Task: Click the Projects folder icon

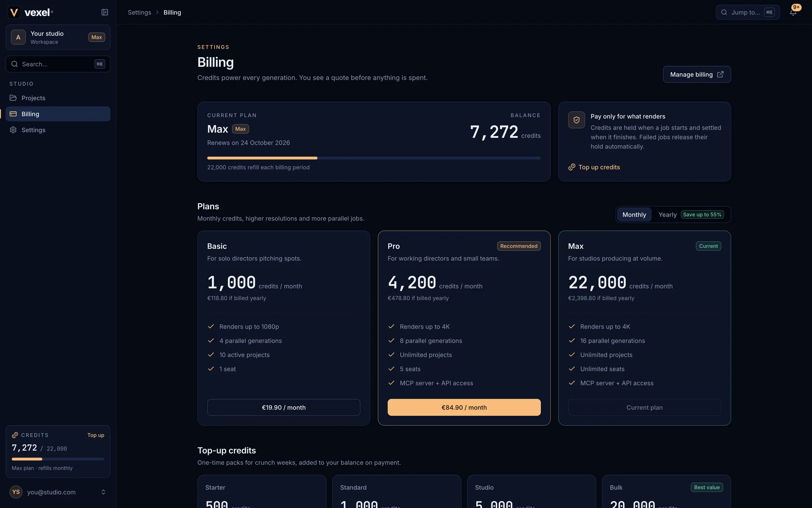Action: (13, 98)
